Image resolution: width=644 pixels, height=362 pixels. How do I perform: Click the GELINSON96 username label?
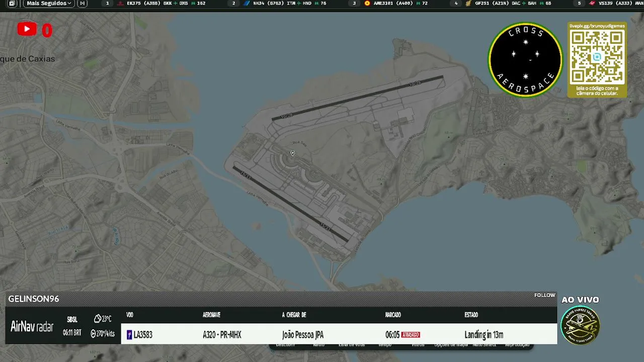tap(34, 299)
